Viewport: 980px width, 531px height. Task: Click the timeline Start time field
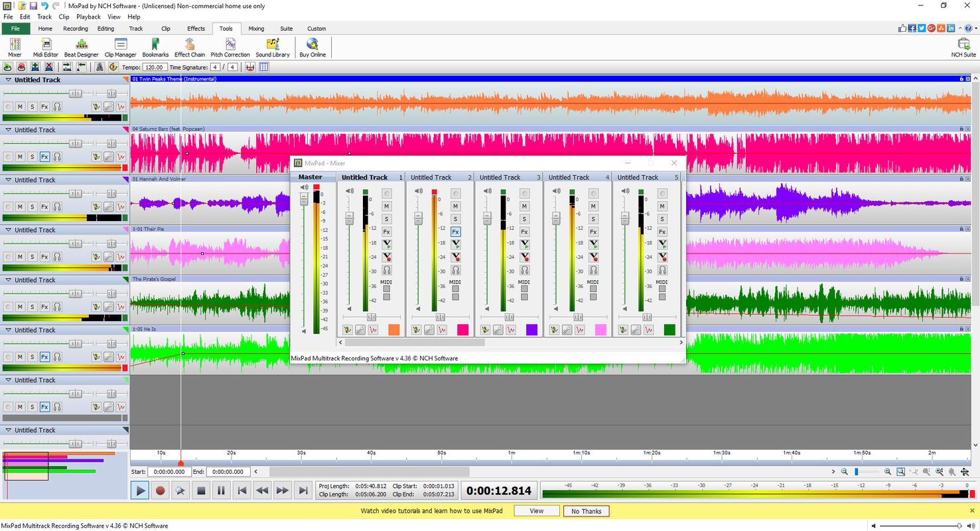pos(169,472)
